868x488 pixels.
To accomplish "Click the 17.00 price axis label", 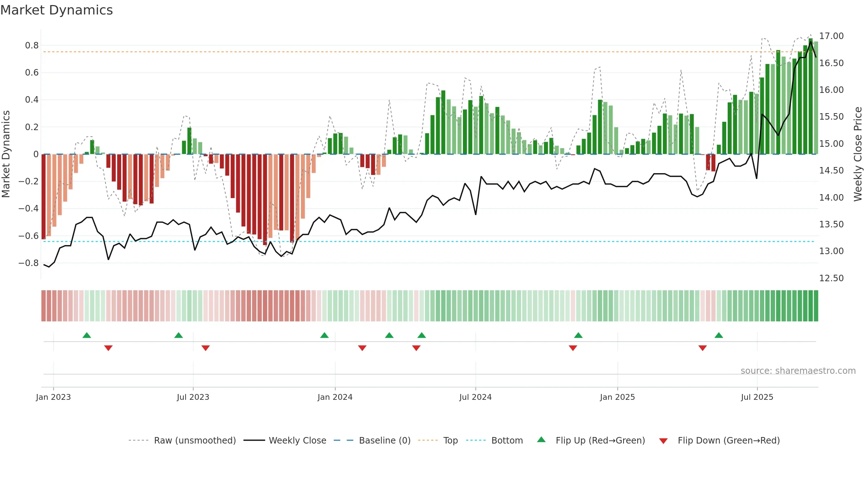I will tap(831, 36).
